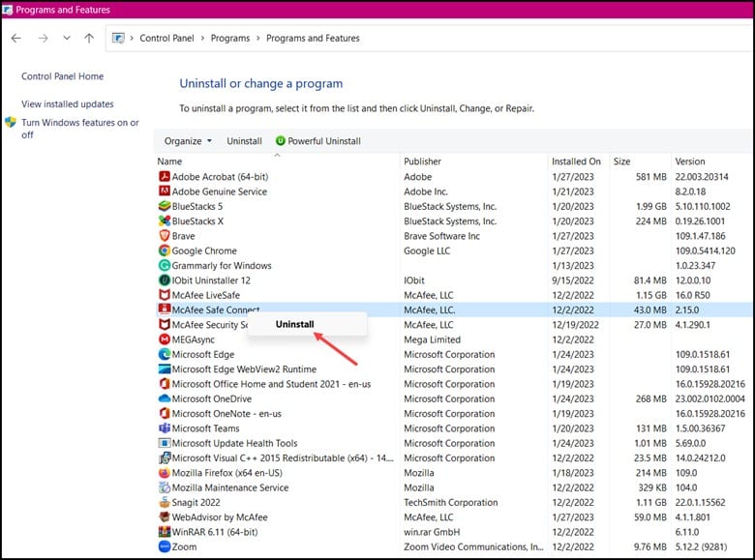Click the Microsoft Edge icon

pyautogui.click(x=165, y=355)
